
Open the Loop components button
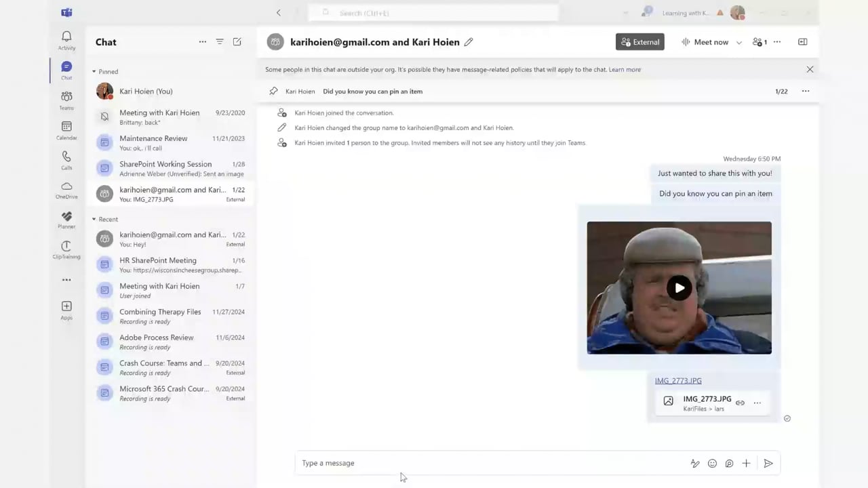point(729,464)
